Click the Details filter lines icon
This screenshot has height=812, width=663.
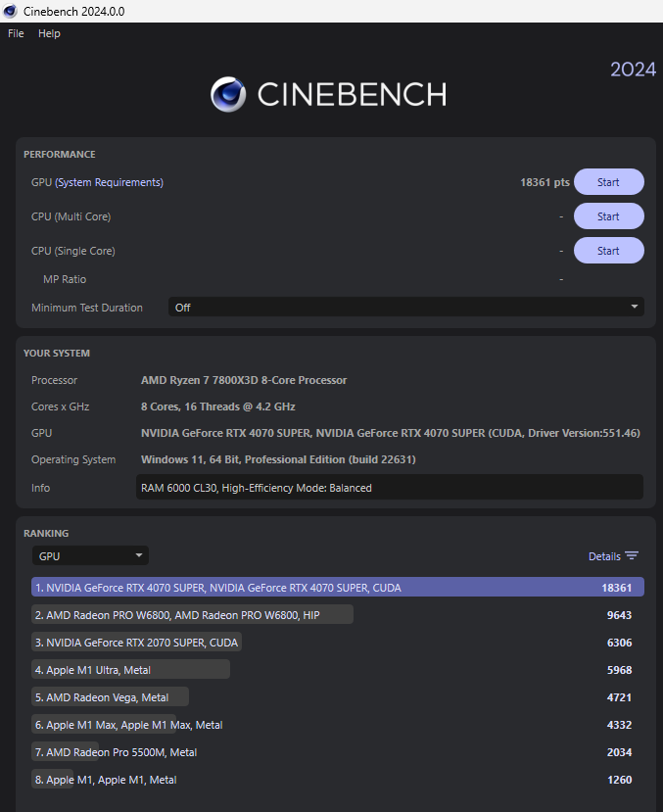[632, 556]
